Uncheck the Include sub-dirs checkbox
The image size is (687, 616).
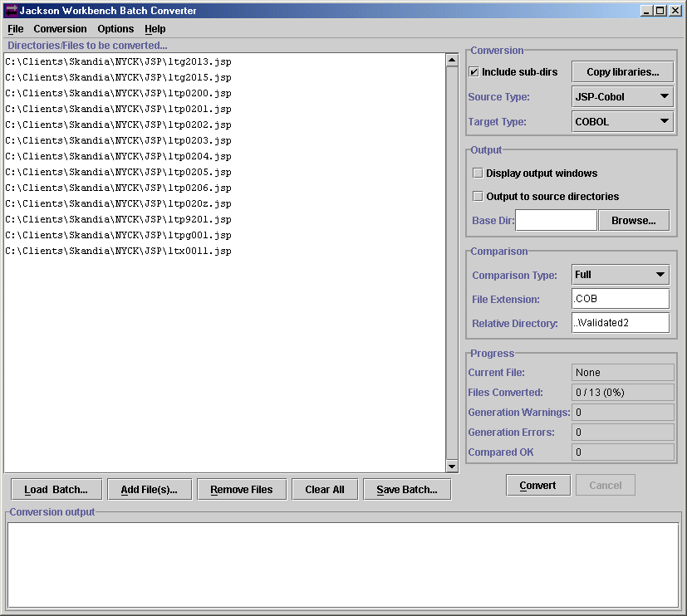tap(474, 72)
